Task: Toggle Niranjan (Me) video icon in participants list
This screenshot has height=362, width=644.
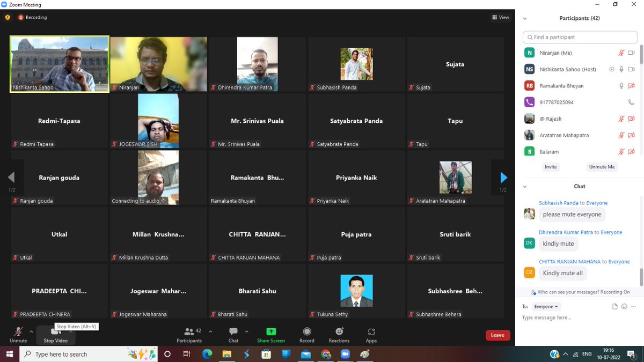Action: (632, 53)
